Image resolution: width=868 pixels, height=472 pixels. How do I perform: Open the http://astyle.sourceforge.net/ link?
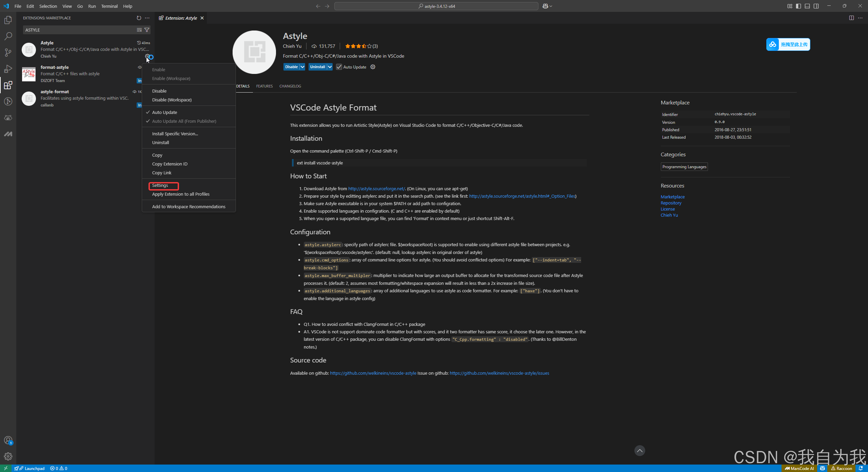click(x=376, y=189)
